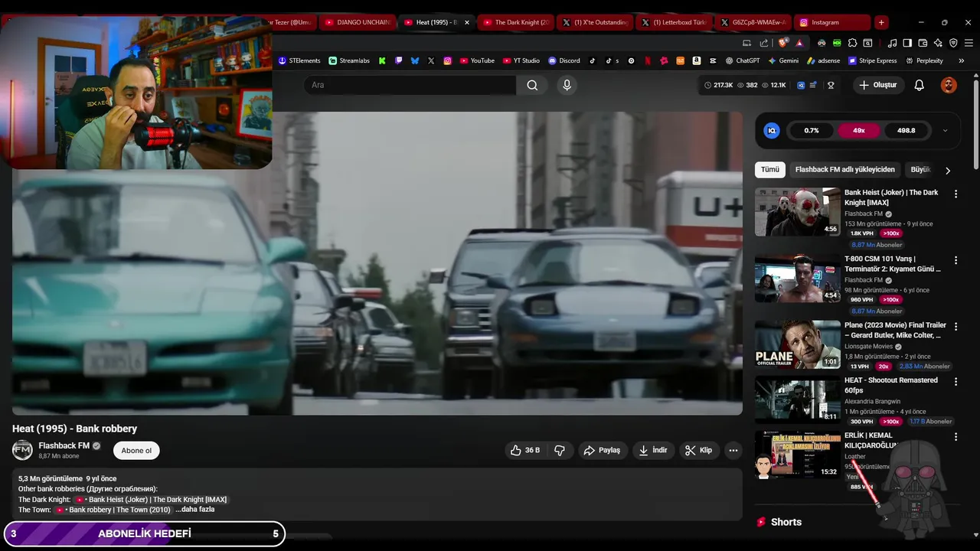Click the Abone ol subscribe button

pos(136,451)
